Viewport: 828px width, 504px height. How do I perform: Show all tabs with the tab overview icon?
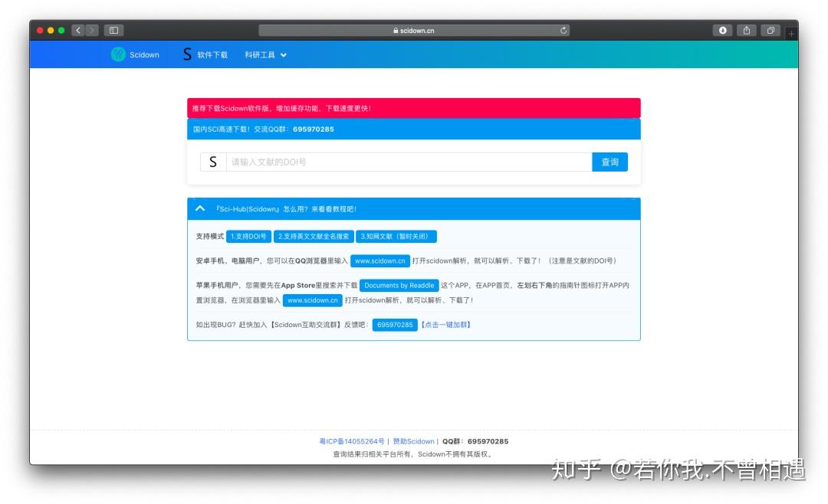point(770,31)
